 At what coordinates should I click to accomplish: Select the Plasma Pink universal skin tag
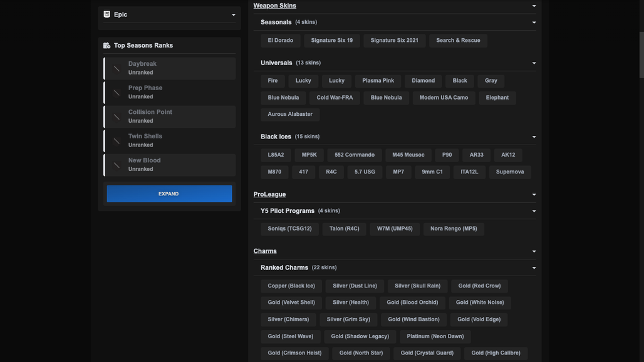click(378, 81)
